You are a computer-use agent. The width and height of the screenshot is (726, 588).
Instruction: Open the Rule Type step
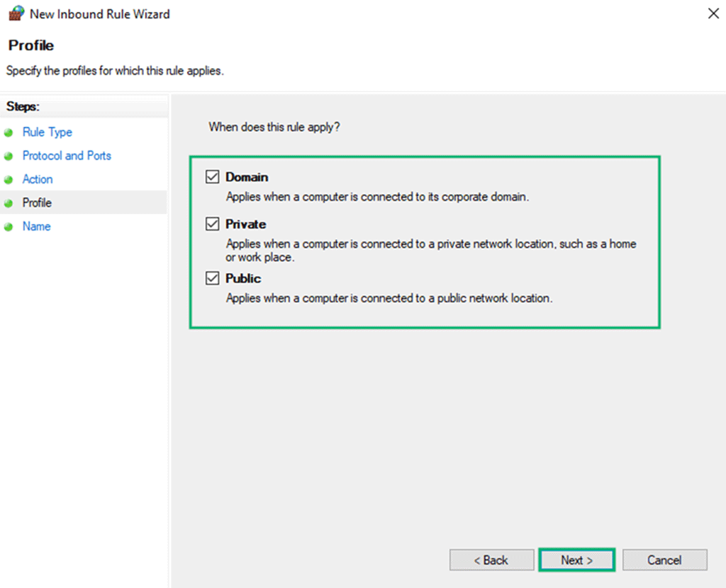(47, 132)
